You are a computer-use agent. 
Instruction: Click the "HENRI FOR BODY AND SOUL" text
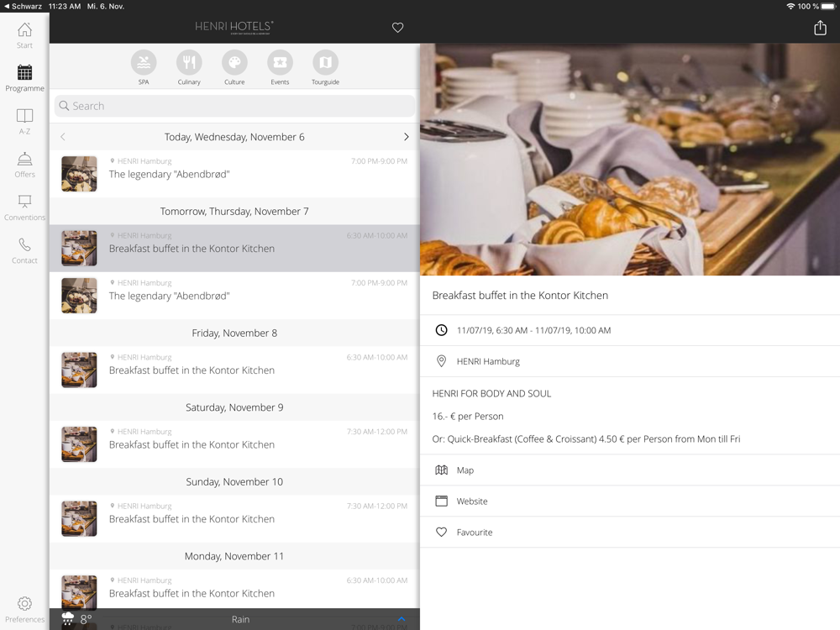click(x=491, y=394)
